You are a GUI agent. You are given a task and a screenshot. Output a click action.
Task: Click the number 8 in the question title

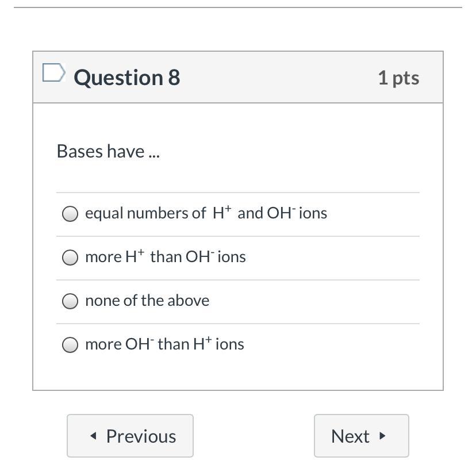[174, 78]
